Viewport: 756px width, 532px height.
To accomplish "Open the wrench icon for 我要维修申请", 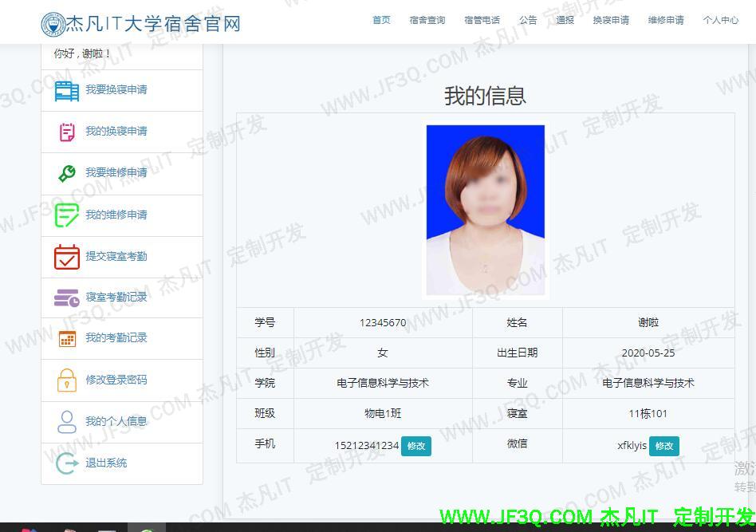I will pyautogui.click(x=67, y=172).
